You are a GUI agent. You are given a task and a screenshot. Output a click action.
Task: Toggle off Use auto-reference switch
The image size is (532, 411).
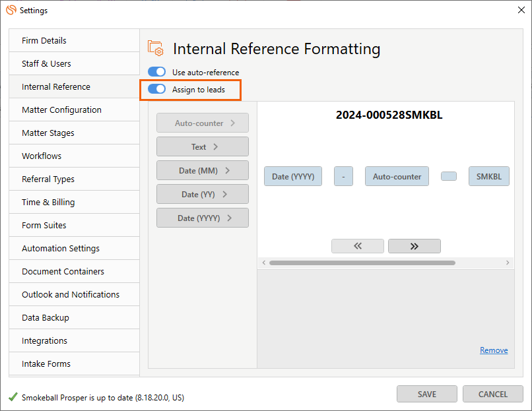(x=156, y=72)
